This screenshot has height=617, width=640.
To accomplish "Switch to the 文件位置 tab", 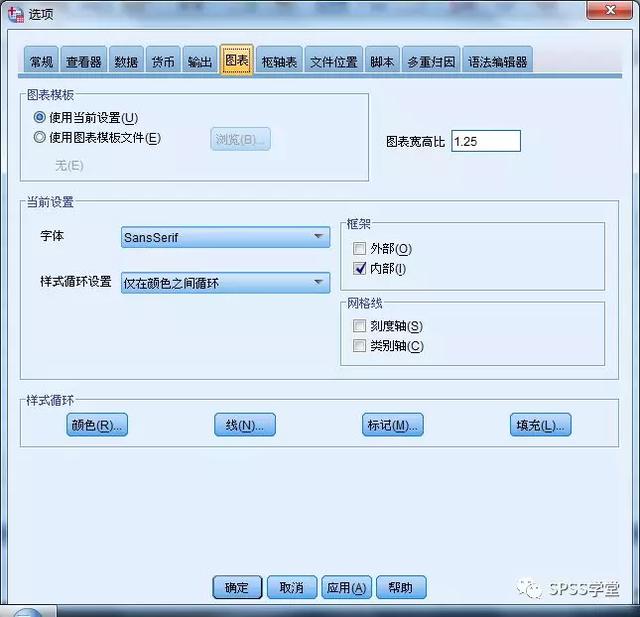I will pyautogui.click(x=333, y=61).
